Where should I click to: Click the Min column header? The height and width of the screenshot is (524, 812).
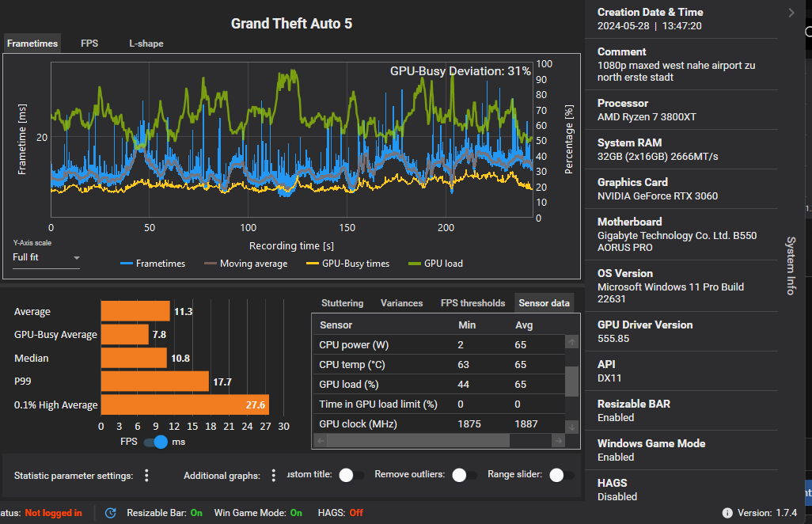tap(467, 325)
